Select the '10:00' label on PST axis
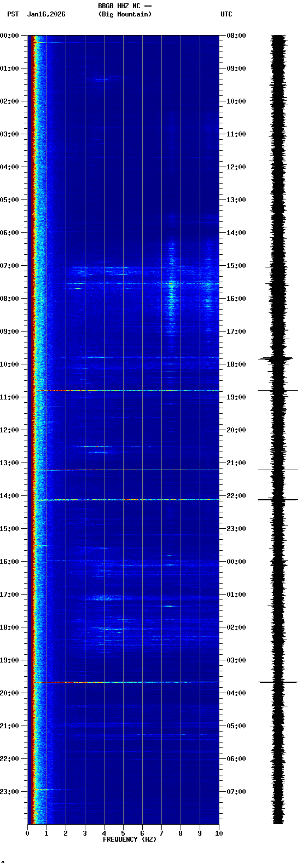 pyautogui.click(x=9, y=364)
